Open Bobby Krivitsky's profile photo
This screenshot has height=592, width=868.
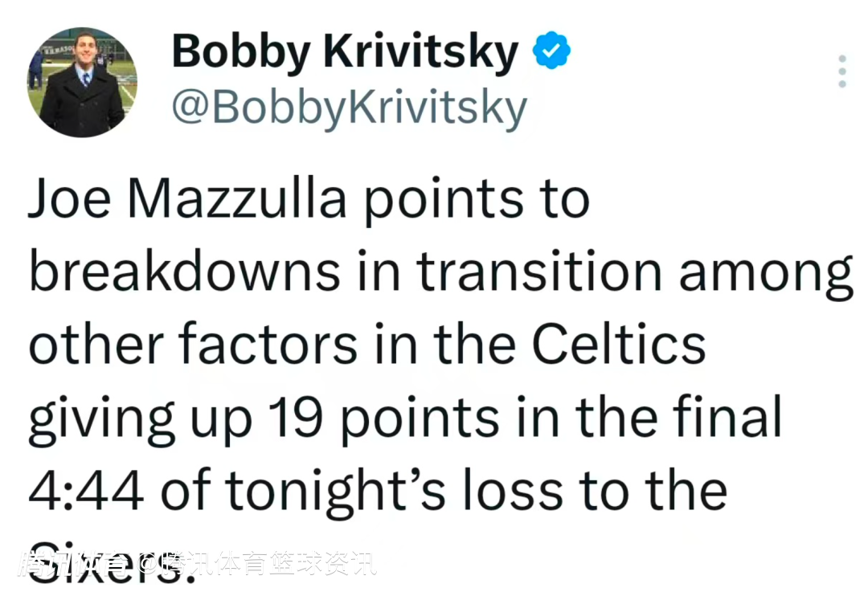tap(82, 82)
